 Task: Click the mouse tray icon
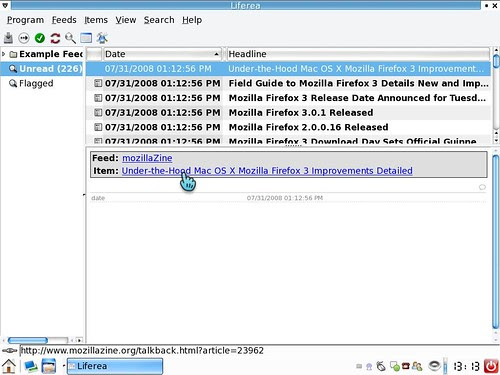tap(381, 367)
